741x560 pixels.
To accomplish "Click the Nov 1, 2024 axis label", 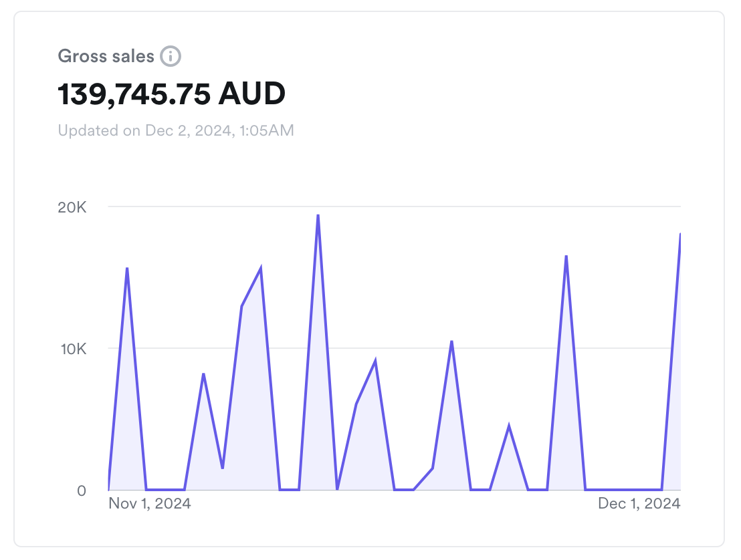I will (149, 504).
